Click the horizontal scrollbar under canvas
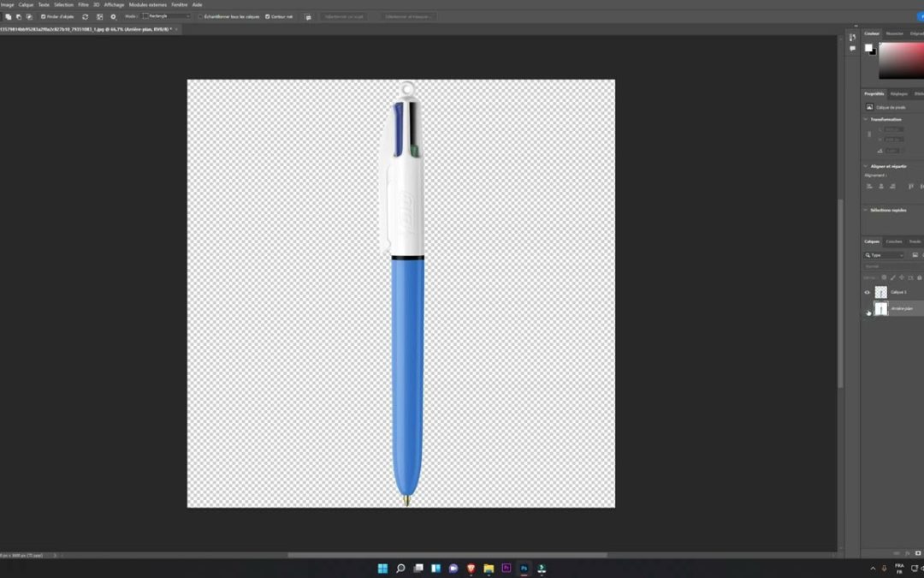The height and width of the screenshot is (578, 924). [447, 554]
